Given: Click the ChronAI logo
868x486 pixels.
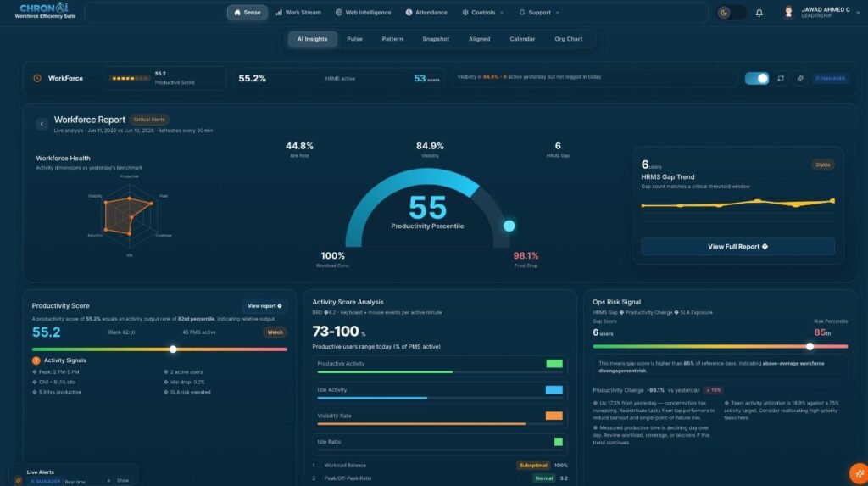Looking at the screenshot, I should point(45,10).
